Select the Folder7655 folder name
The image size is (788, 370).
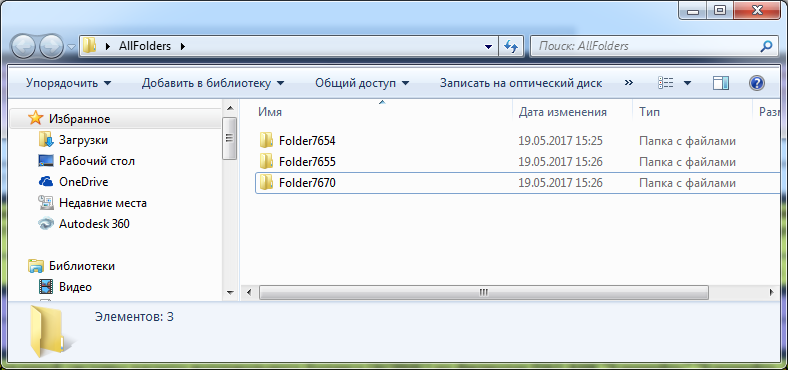307,162
